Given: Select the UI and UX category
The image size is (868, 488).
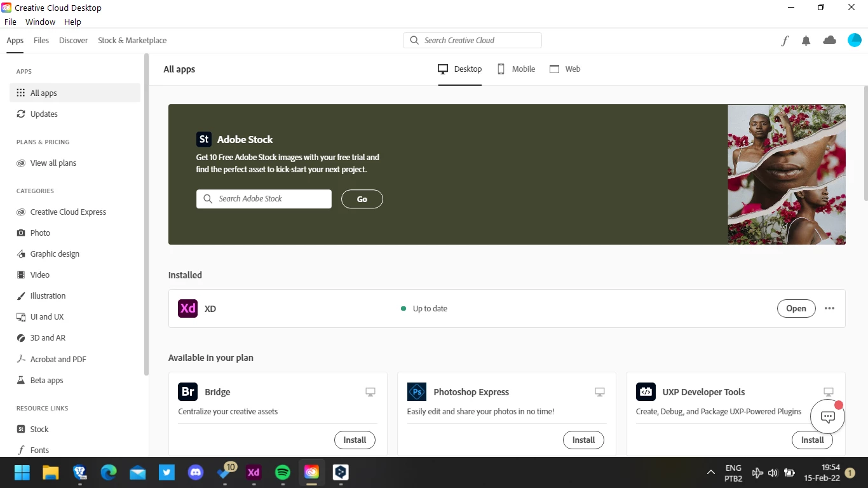Looking at the screenshot, I should pyautogui.click(x=75, y=316).
